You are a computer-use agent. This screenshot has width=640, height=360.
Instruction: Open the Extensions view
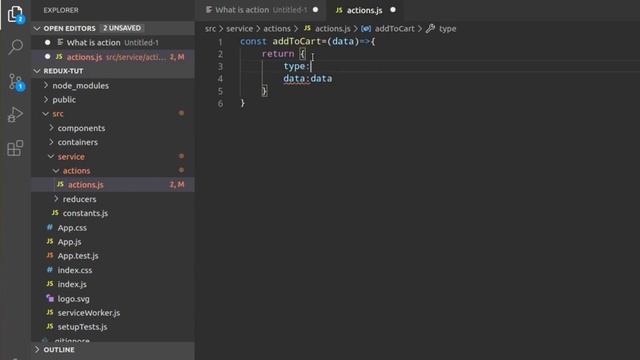[16, 148]
